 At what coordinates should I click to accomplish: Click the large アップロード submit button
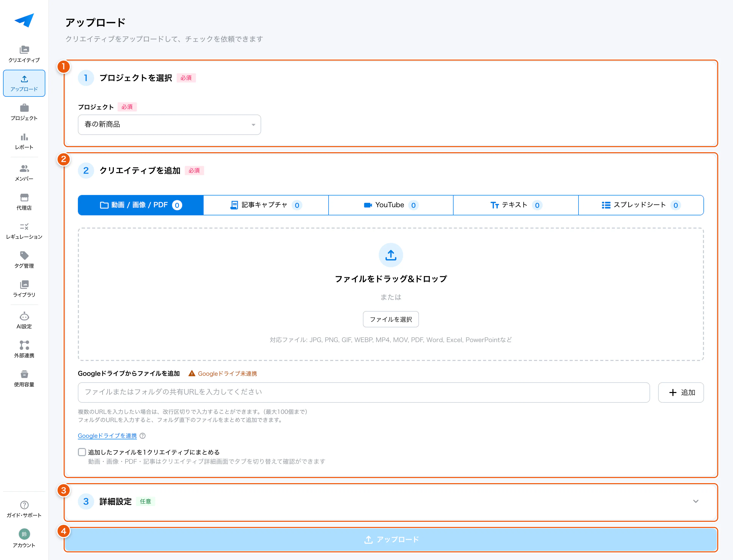click(x=391, y=539)
